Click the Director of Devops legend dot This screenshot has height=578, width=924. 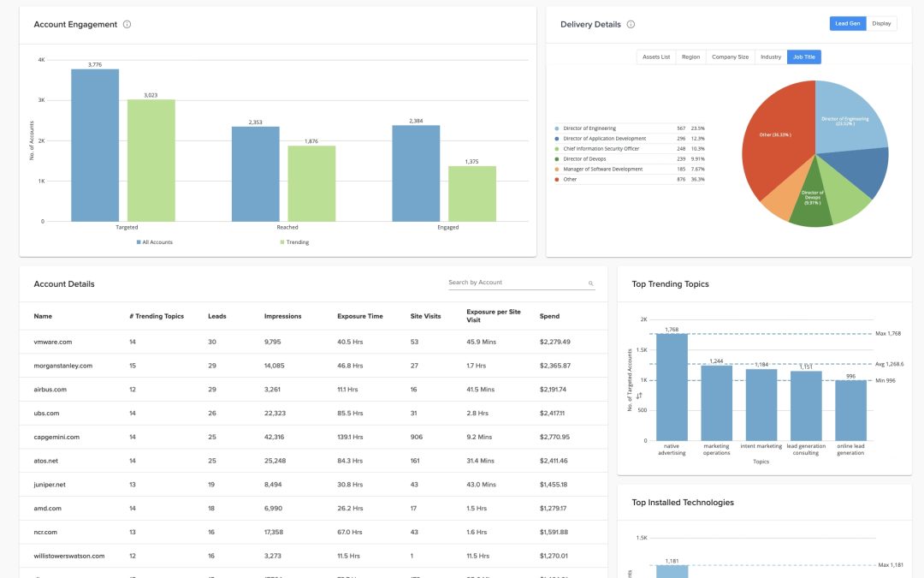tap(556, 158)
